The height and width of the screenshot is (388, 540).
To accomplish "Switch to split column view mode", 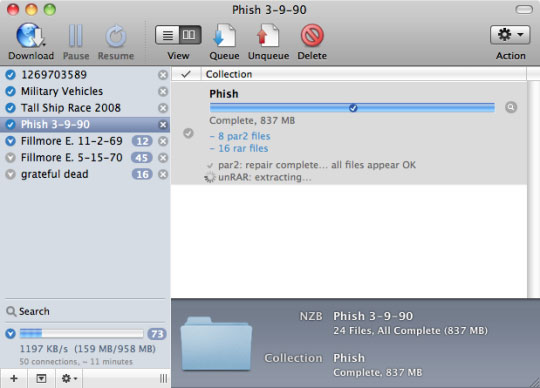I will coord(190,35).
